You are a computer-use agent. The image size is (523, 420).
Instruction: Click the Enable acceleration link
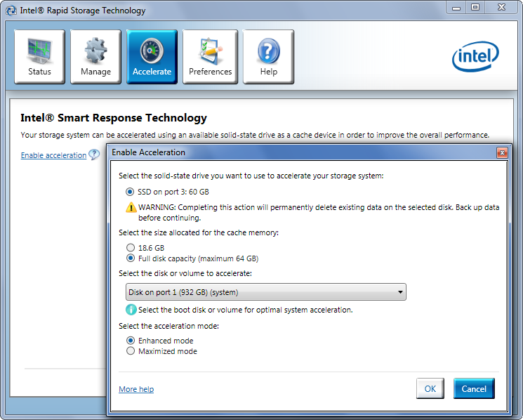(53, 156)
